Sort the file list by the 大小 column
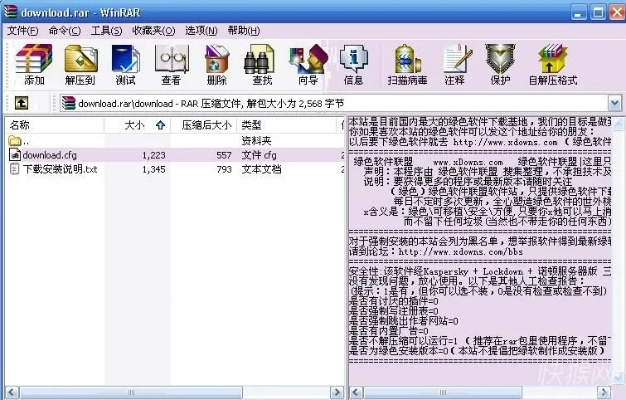626x400 pixels. 135,126
